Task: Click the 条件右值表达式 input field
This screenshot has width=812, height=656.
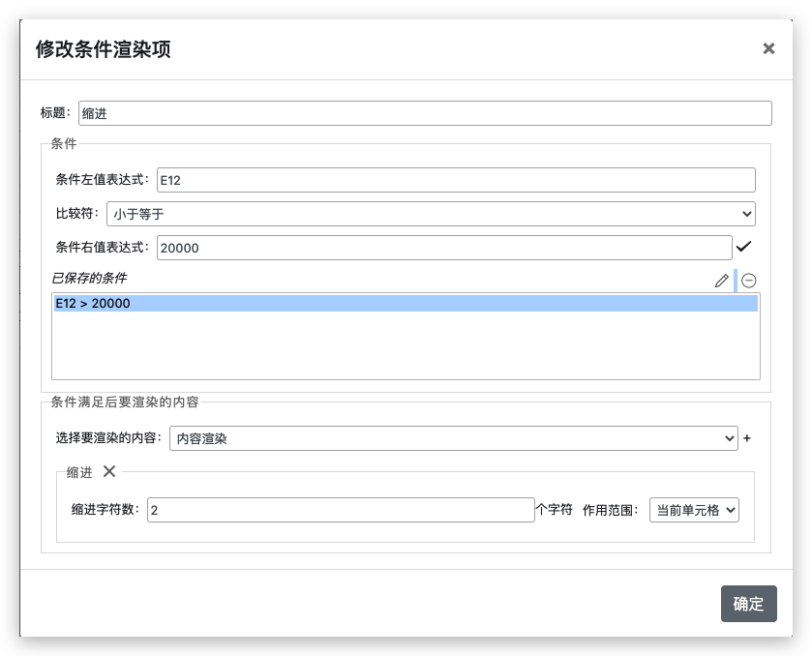Action: (444, 248)
